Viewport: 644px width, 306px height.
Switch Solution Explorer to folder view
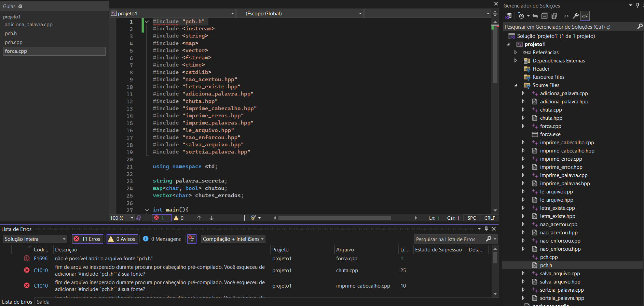508,16
